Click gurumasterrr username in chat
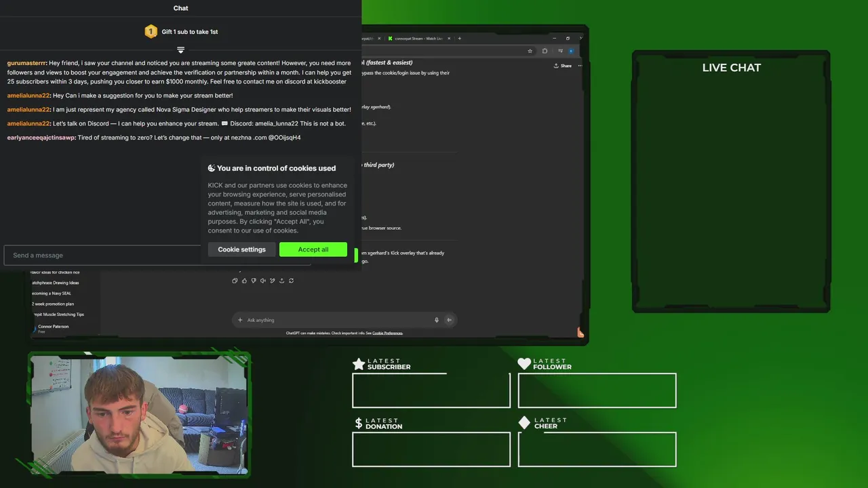This screenshot has height=488, width=868. pyautogui.click(x=26, y=63)
